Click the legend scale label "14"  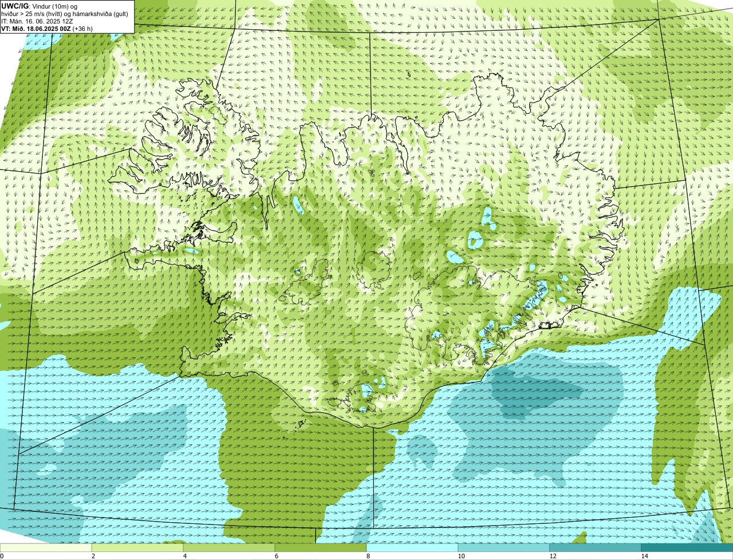point(644,556)
